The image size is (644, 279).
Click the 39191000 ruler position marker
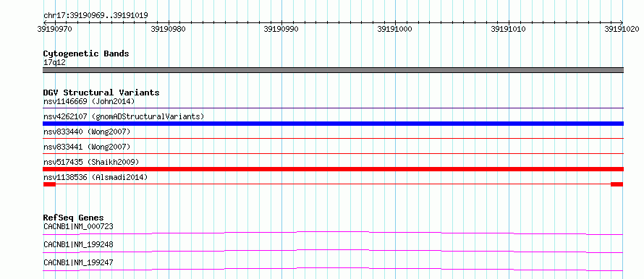click(x=394, y=29)
